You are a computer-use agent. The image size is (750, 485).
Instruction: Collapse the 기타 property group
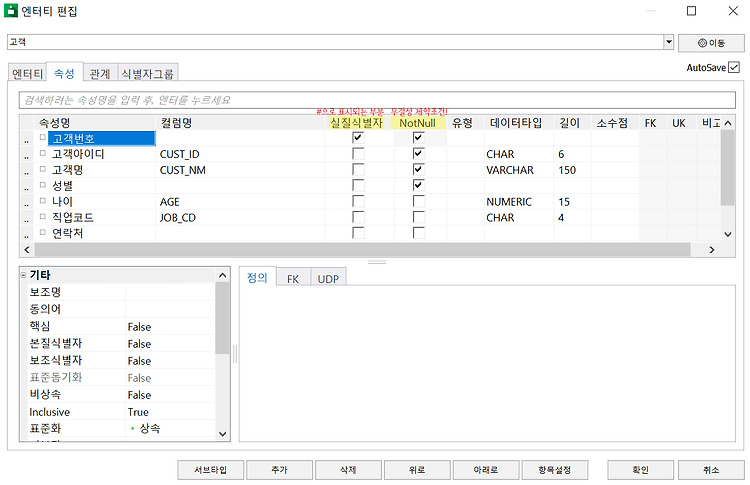click(x=23, y=275)
